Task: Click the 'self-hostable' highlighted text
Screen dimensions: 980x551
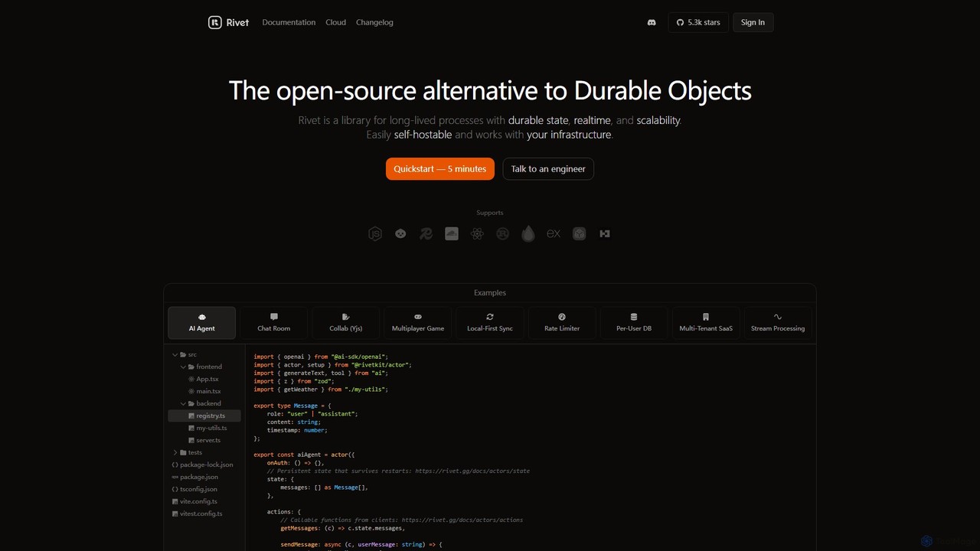Action: click(x=423, y=135)
